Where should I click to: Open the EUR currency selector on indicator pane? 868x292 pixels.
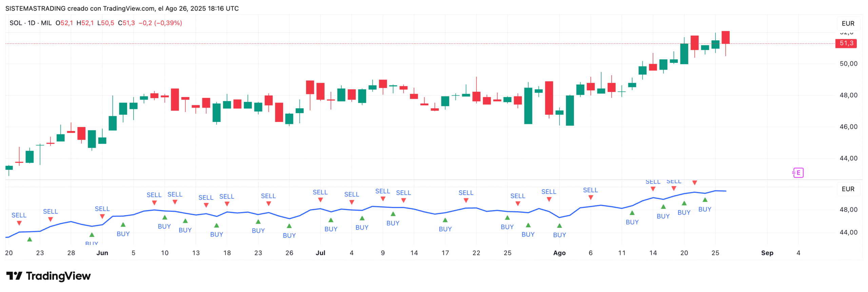tap(848, 189)
